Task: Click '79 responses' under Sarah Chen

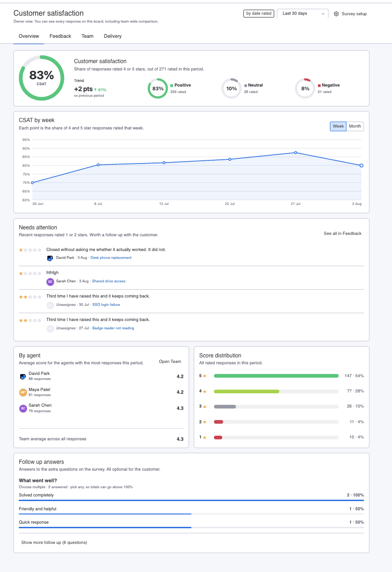Action: 40,411
